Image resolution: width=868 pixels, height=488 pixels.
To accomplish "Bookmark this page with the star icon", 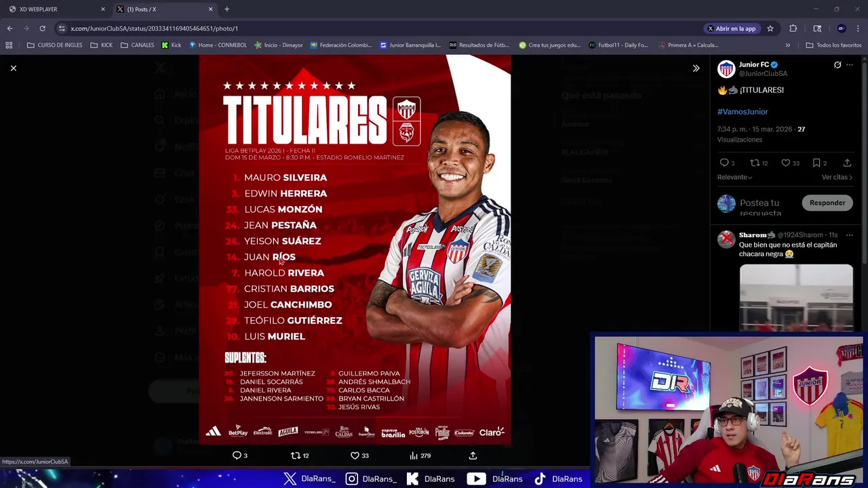I will point(770,28).
